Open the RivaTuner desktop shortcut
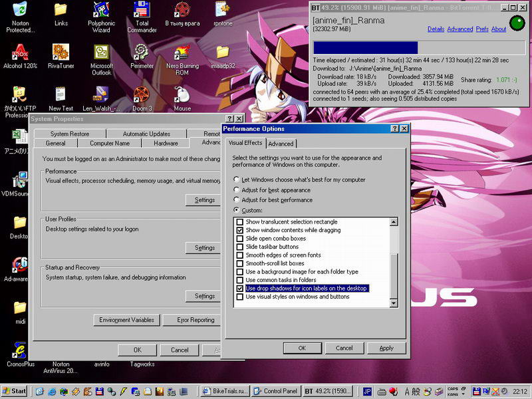This screenshot has height=399, width=532. pos(61,52)
